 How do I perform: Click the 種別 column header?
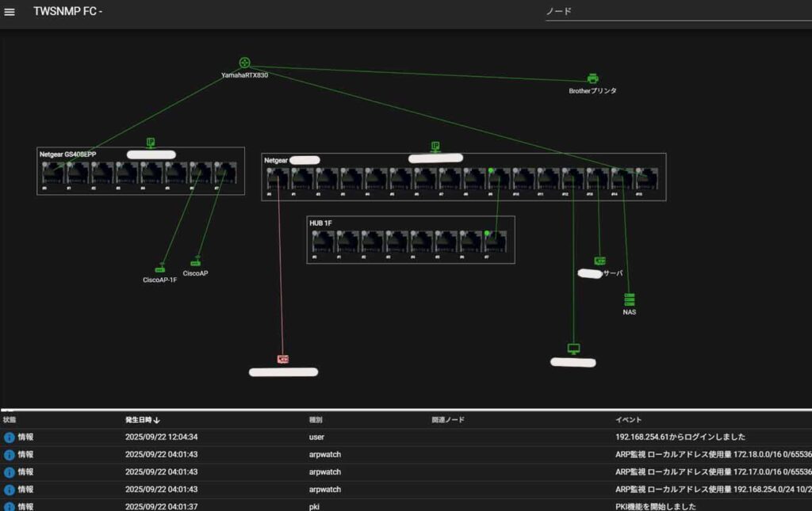coord(316,419)
